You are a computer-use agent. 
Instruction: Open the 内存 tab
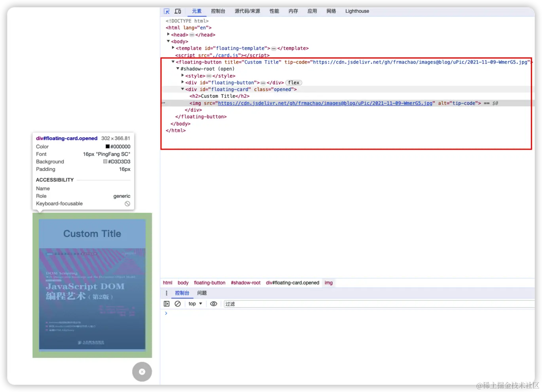coord(293,11)
